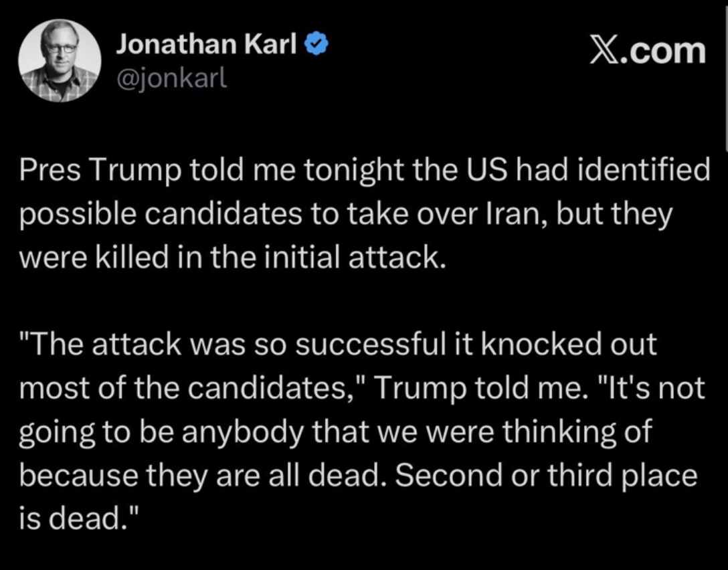Click the Jonathan Karl display name
Screen dimensions: 728x570
click(x=206, y=44)
